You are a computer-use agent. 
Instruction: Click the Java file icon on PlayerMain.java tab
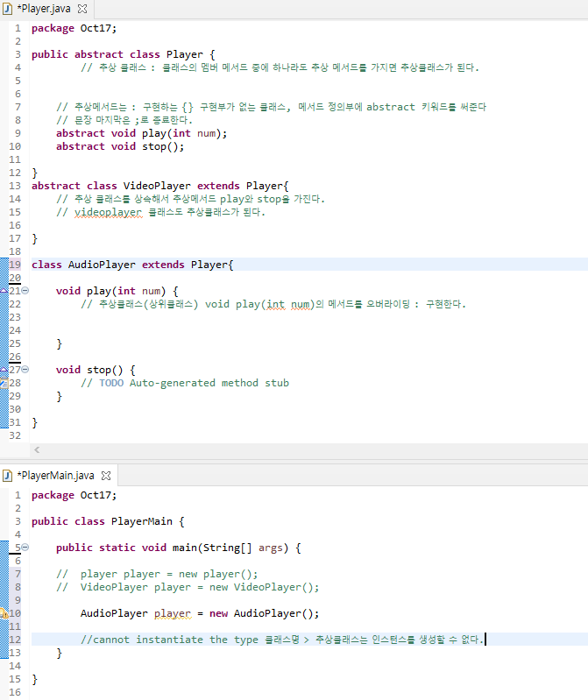click(7, 476)
